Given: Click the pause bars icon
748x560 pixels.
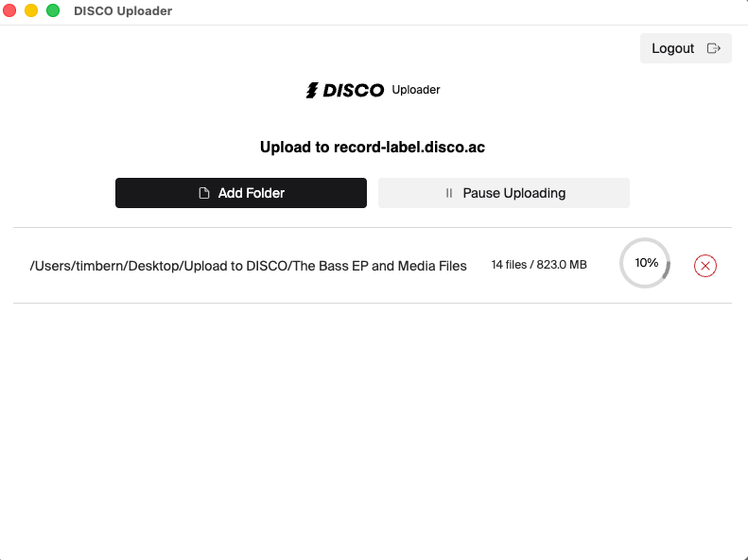Looking at the screenshot, I should click(x=449, y=193).
